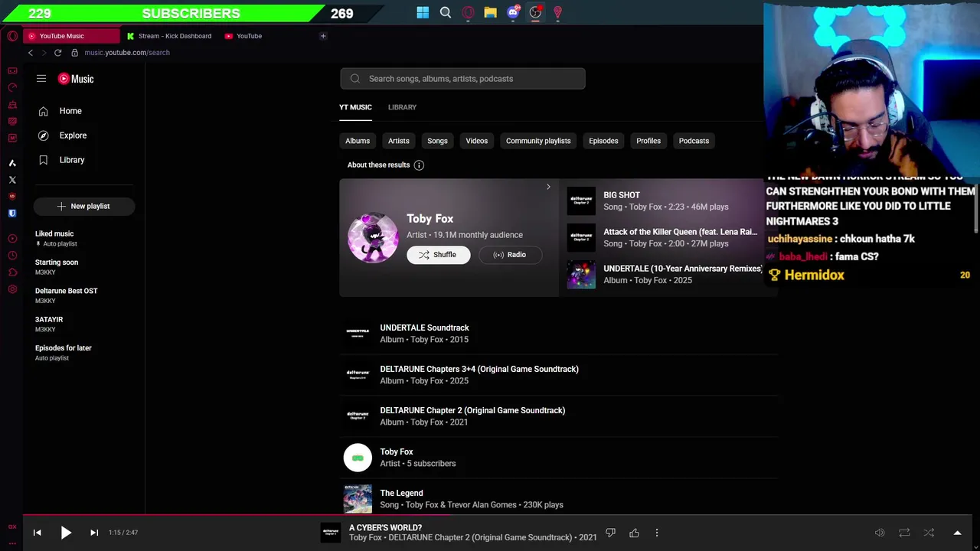Open Discord from the taskbar
Screen dimensions: 980x551
coord(513,12)
